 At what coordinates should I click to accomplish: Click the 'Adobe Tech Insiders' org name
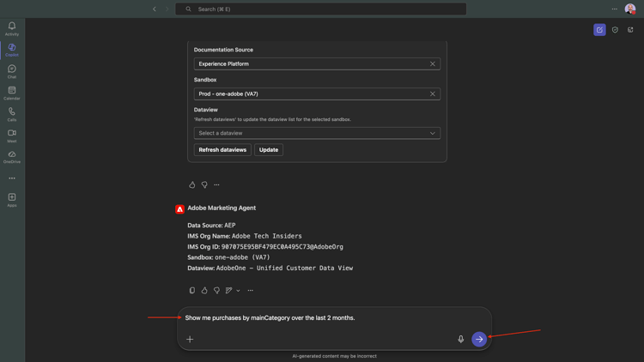(x=266, y=236)
